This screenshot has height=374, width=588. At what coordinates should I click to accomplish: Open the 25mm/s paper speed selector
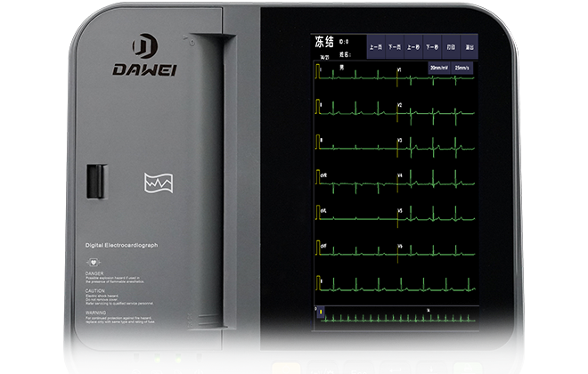tap(462, 67)
